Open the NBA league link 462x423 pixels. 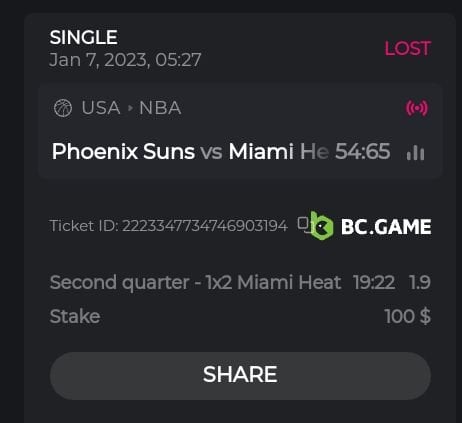(x=160, y=108)
